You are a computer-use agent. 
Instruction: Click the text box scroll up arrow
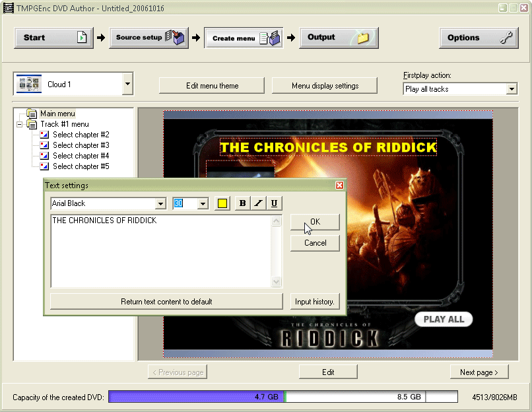[x=276, y=221]
